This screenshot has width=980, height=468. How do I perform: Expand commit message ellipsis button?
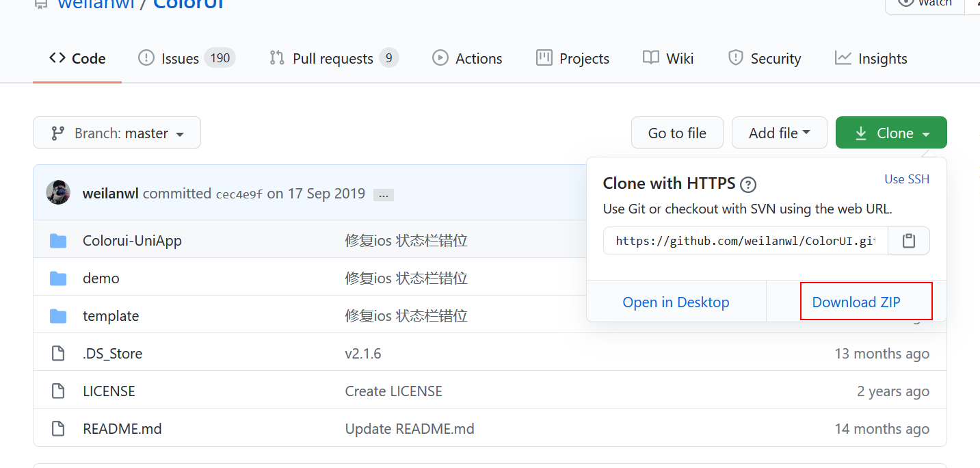pyautogui.click(x=383, y=195)
